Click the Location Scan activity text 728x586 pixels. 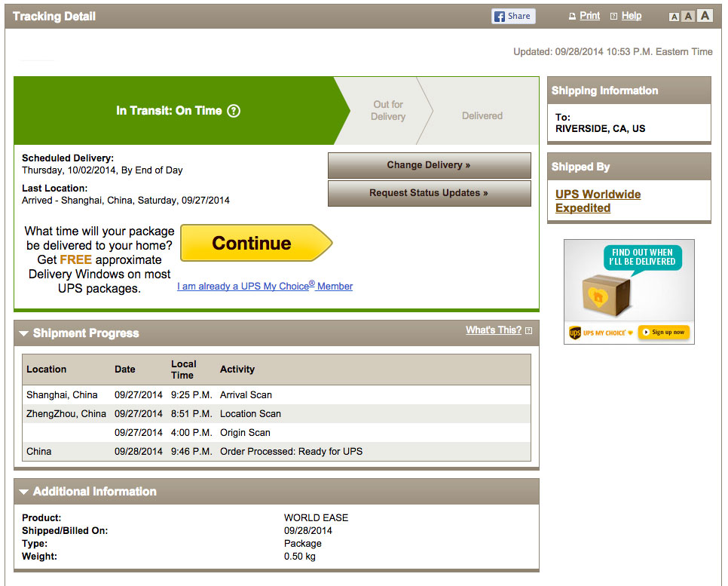pos(250,414)
